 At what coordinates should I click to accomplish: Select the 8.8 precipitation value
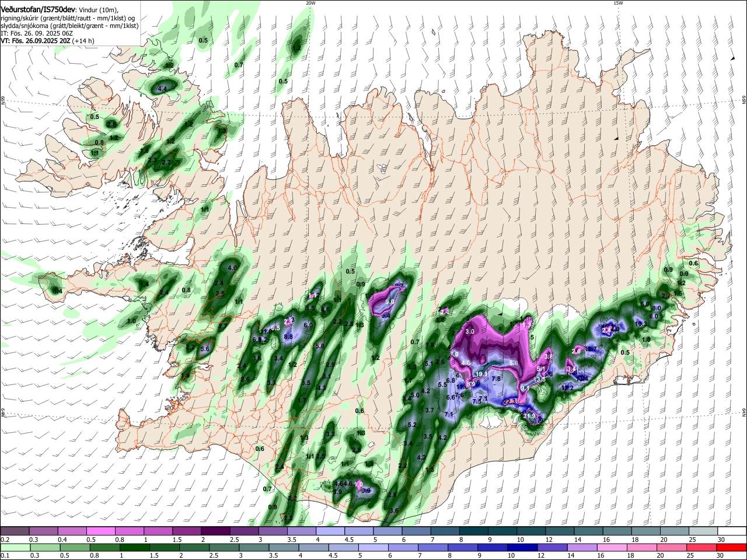click(x=288, y=337)
